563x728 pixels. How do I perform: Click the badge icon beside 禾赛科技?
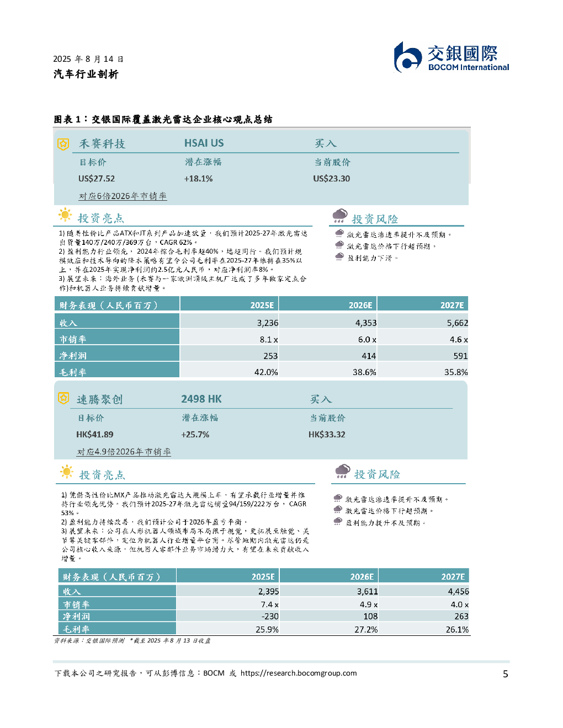63,144
